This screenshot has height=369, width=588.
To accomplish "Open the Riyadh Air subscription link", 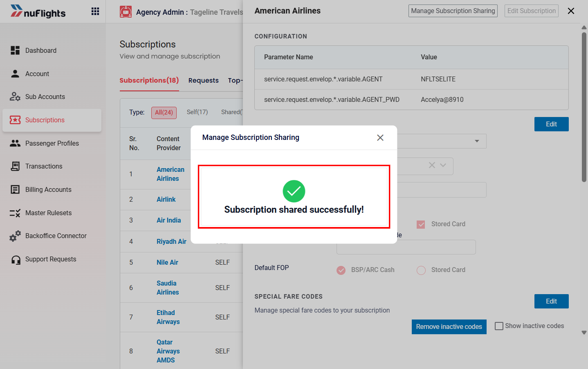I will tap(171, 241).
